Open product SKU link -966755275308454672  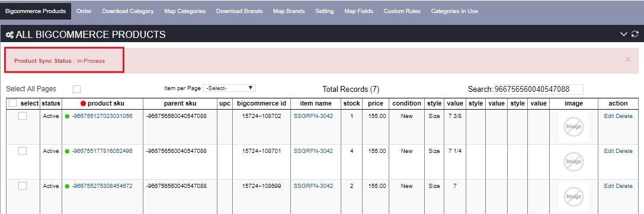pyautogui.click(x=102, y=186)
